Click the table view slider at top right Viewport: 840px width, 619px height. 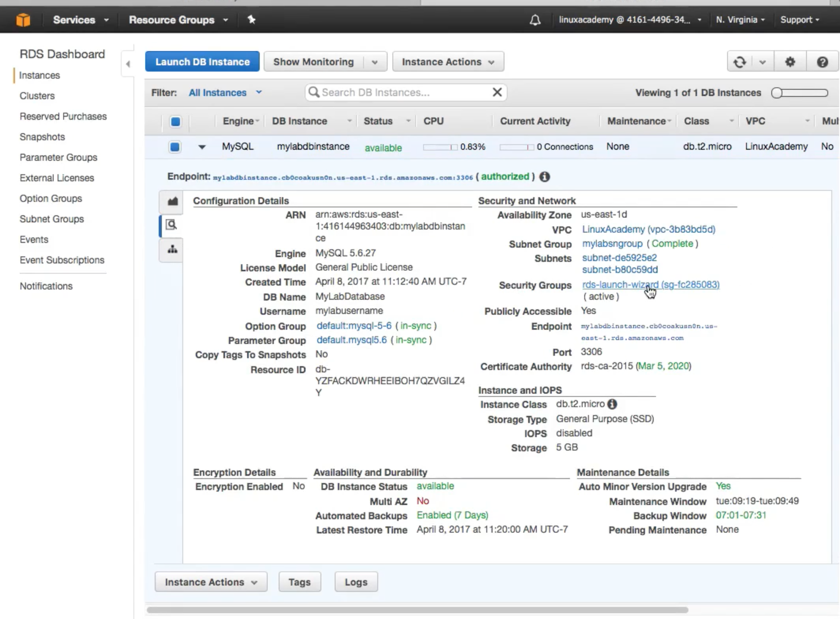799,93
